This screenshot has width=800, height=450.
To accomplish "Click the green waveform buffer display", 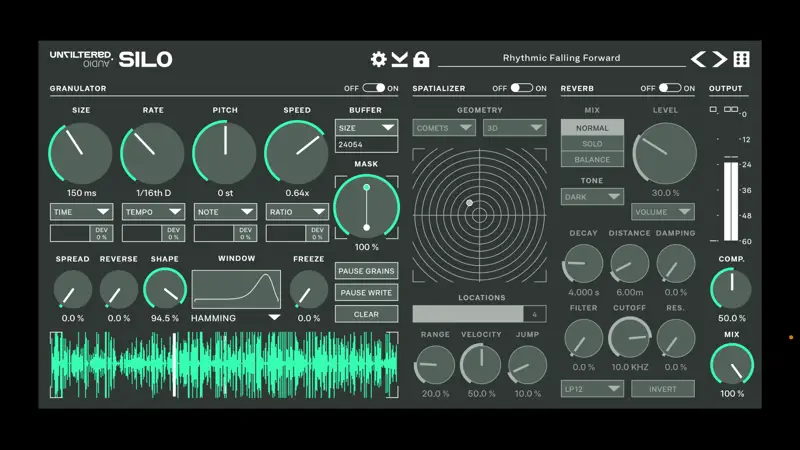I will [224, 364].
